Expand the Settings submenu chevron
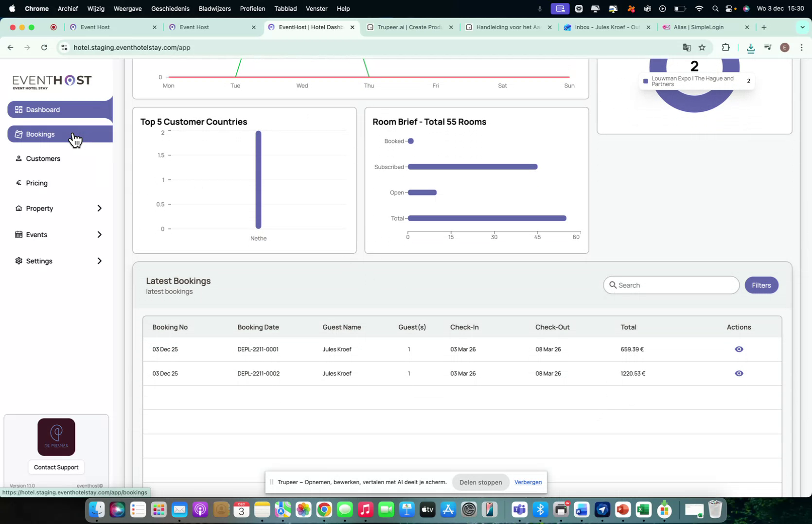The height and width of the screenshot is (524, 812). point(99,261)
